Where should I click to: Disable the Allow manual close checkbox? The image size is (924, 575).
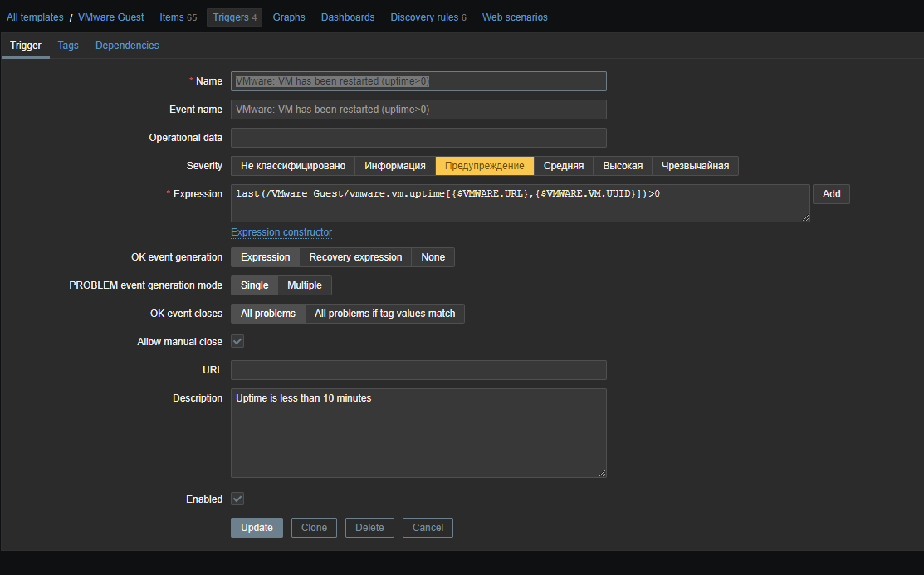click(x=237, y=340)
